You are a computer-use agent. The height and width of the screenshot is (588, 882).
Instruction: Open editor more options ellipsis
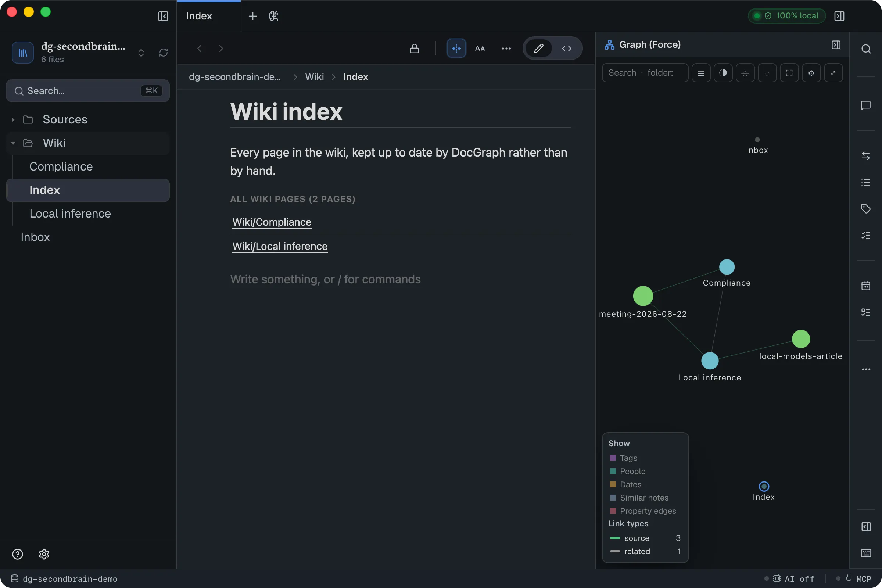coord(506,49)
